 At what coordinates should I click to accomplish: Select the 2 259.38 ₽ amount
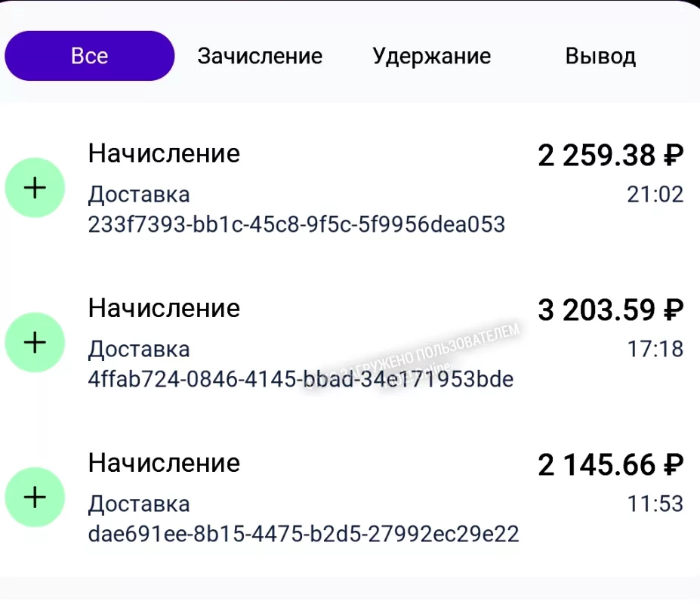click(610, 156)
